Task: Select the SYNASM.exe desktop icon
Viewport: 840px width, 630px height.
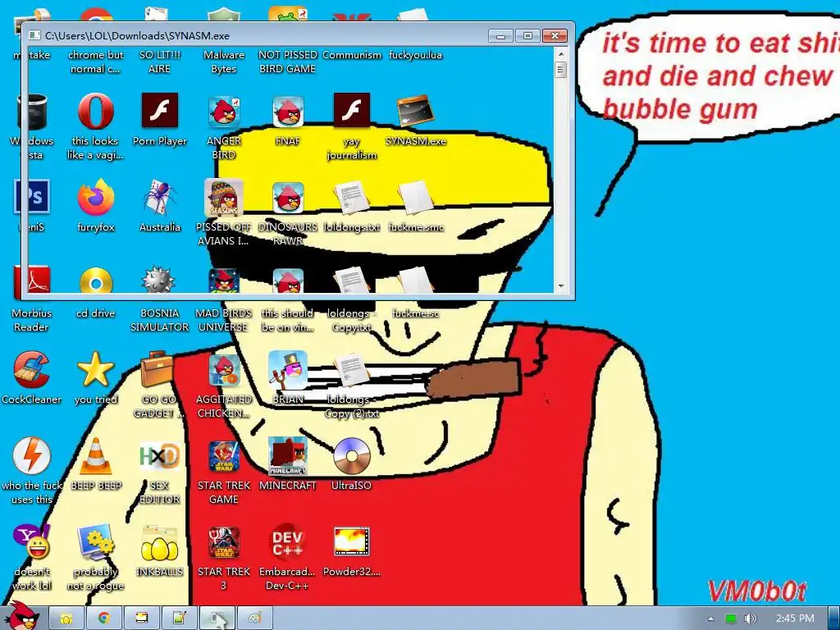Action: [x=416, y=111]
